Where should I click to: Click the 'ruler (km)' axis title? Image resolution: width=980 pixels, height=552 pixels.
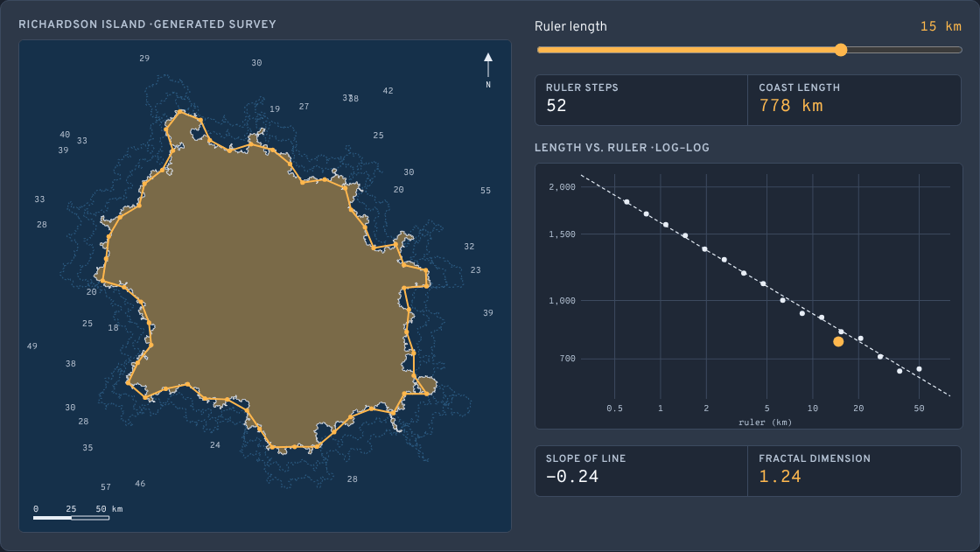[x=765, y=423]
